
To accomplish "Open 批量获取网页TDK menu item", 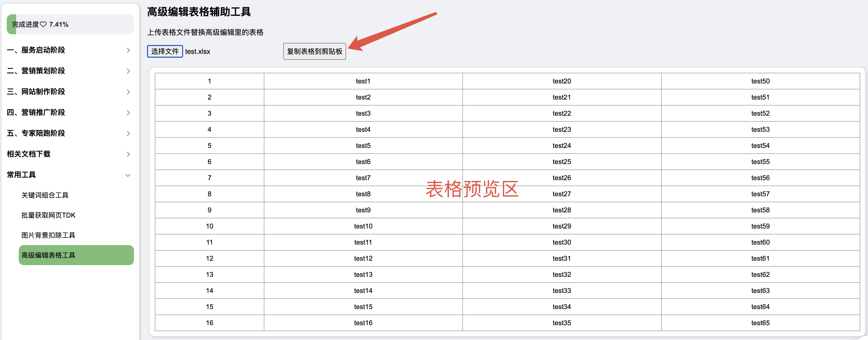I will click(x=76, y=215).
